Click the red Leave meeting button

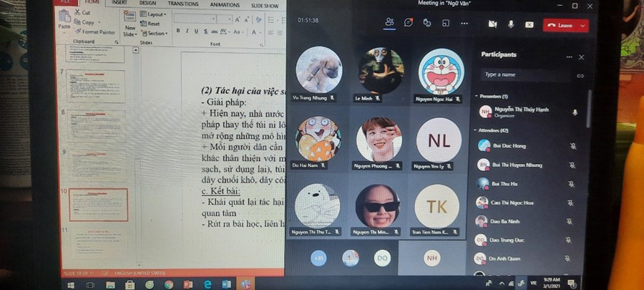(560, 25)
